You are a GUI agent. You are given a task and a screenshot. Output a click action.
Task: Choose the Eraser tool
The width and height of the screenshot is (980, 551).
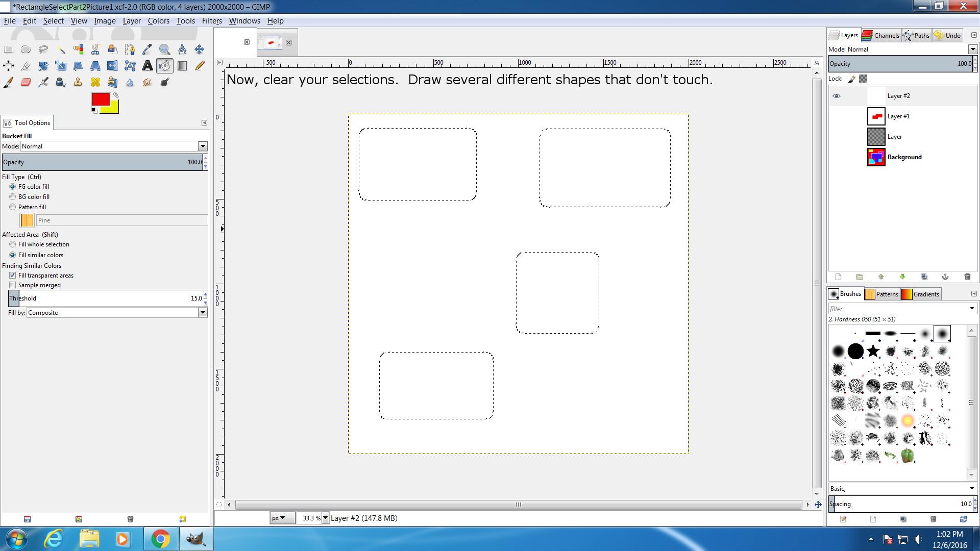[26, 82]
